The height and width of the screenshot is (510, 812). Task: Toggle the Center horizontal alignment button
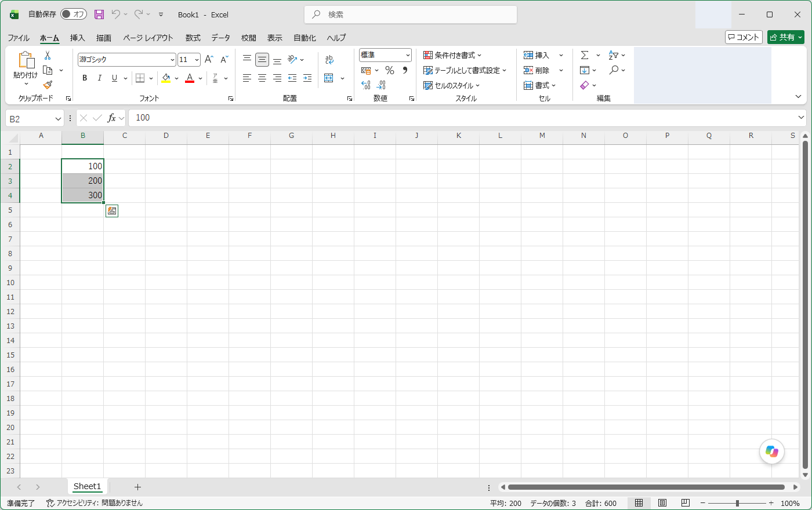(x=262, y=78)
